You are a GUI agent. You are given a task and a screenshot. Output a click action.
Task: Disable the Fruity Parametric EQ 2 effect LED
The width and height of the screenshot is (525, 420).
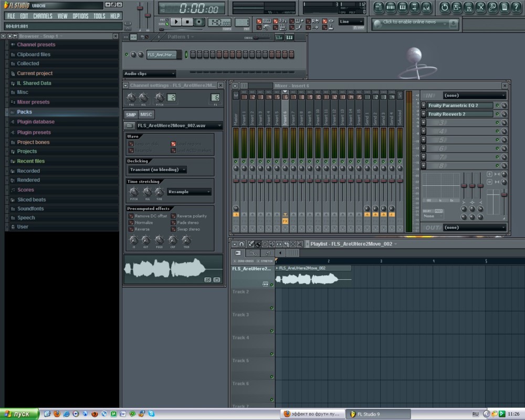point(497,105)
